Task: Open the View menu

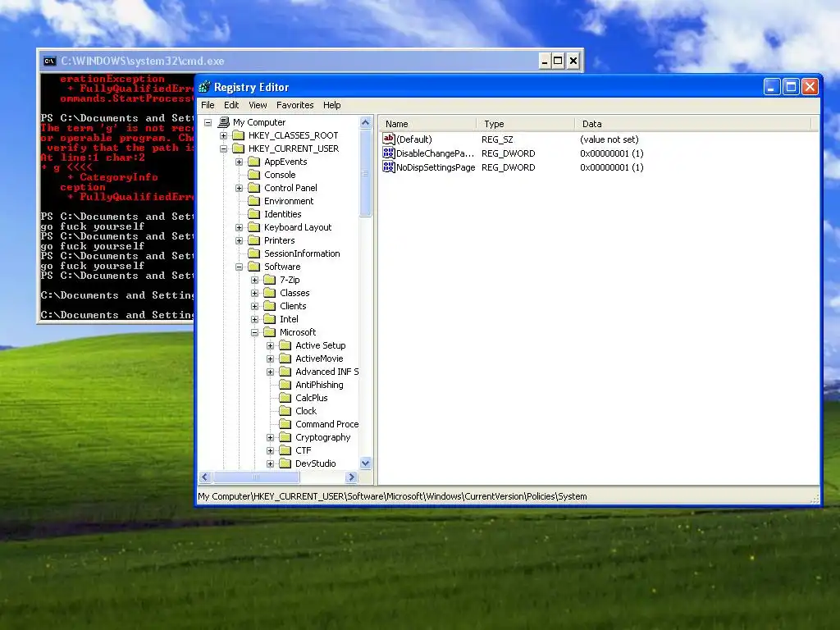Action: (258, 105)
